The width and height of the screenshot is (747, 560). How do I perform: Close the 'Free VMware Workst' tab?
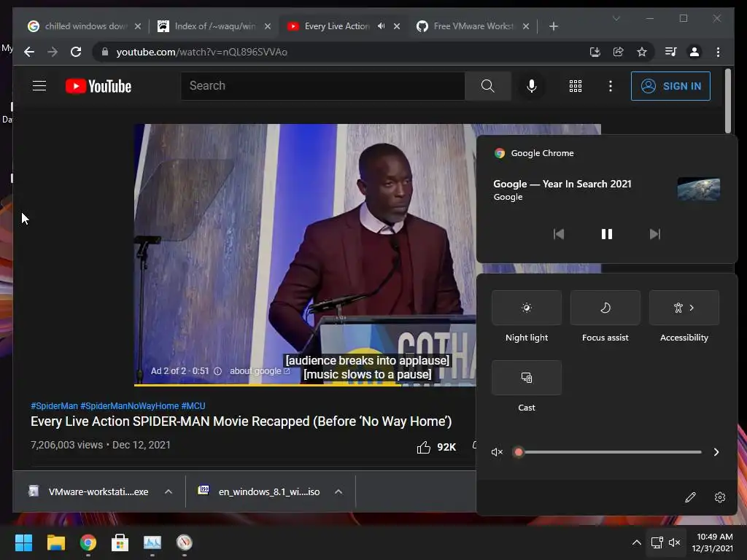[526, 26]
